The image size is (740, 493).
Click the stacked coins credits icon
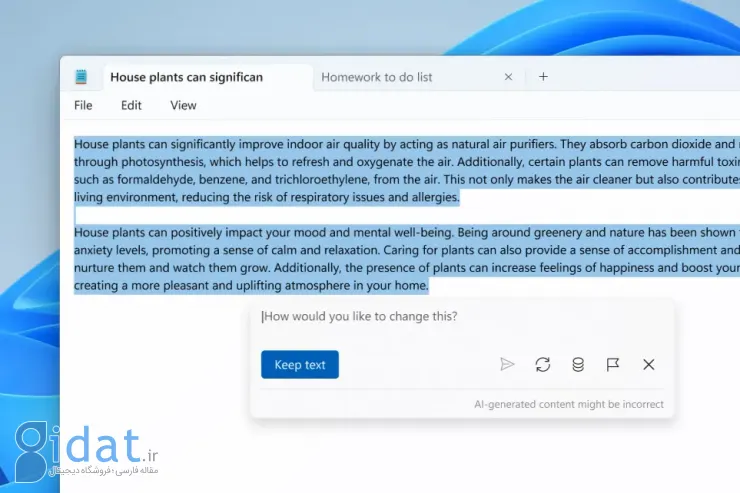click(578, 364)
